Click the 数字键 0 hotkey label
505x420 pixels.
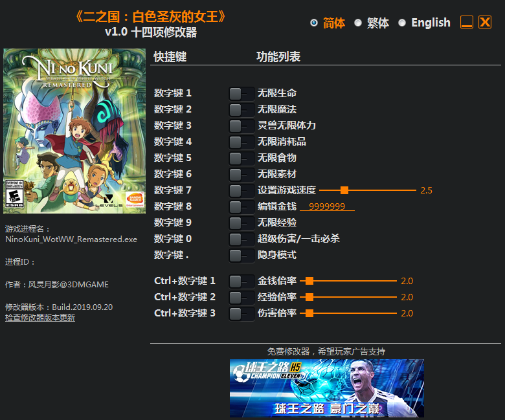coord(173,239)
